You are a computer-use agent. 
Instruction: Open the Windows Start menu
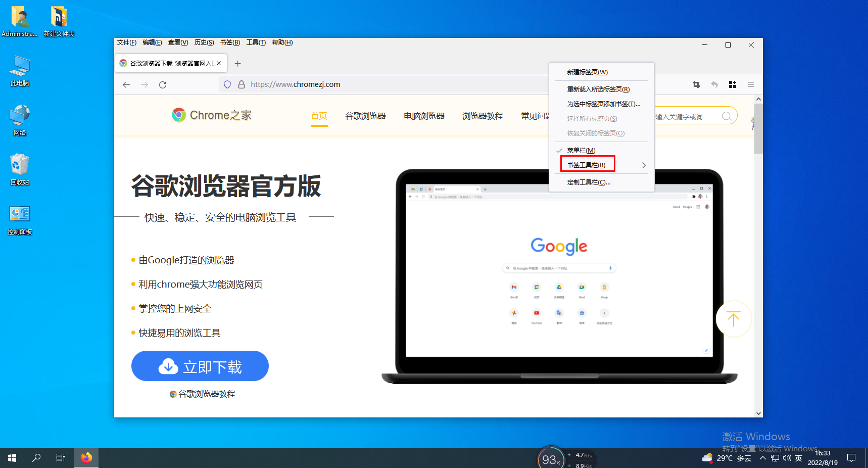point(12,458)
